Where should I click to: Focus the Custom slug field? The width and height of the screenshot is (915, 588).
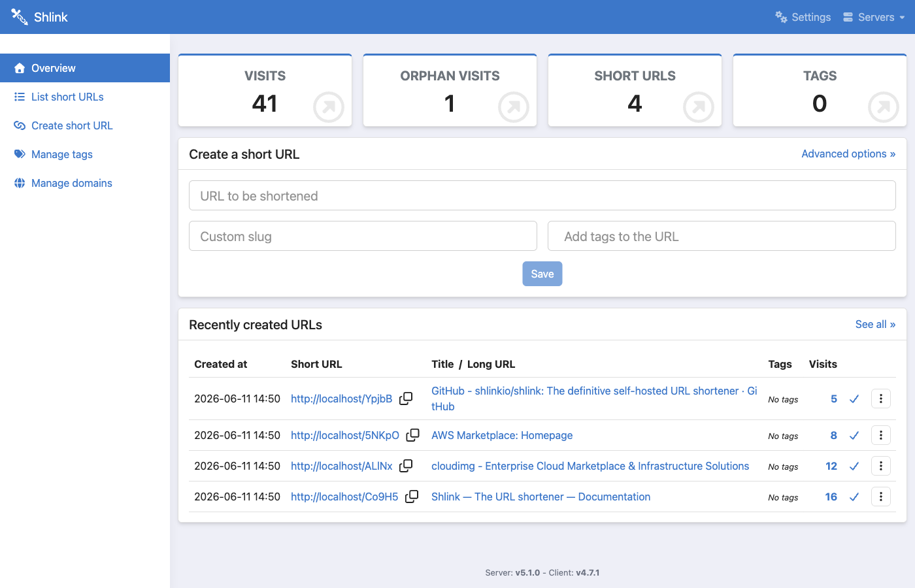pyautogui.click(x=363, y=237)
